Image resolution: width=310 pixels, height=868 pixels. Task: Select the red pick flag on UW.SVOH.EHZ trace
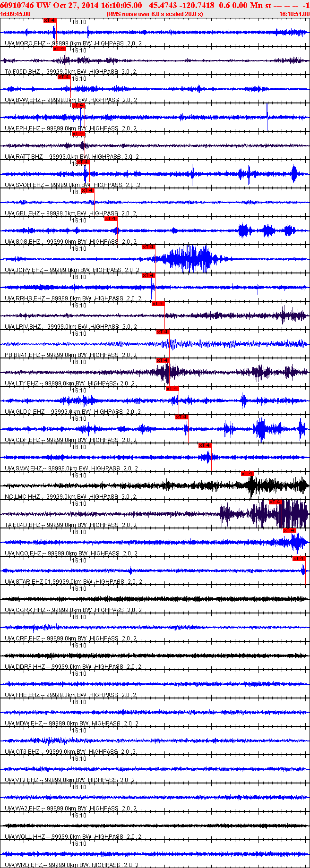83,162
